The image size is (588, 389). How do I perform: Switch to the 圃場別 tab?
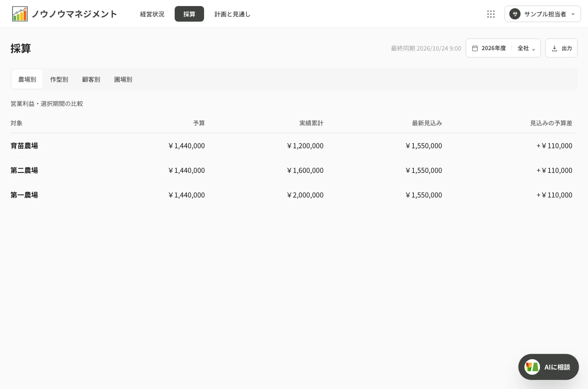pos(123,79)
